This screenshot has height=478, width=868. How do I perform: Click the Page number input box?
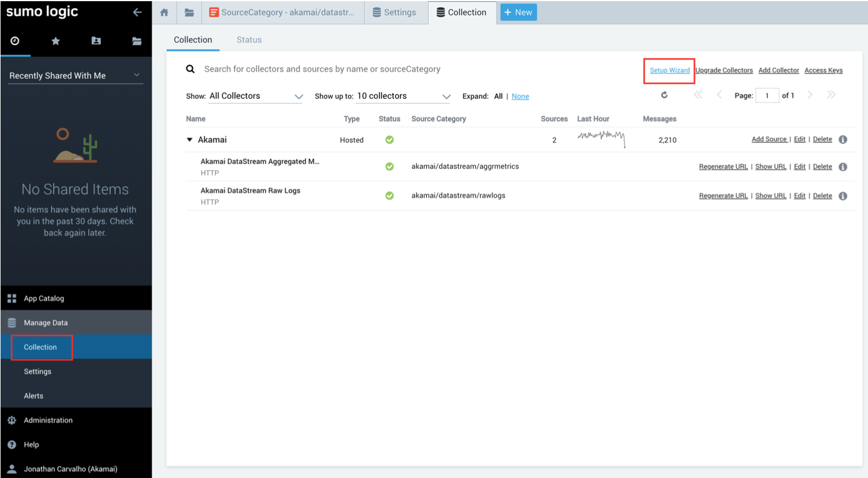tap(767, 95)
